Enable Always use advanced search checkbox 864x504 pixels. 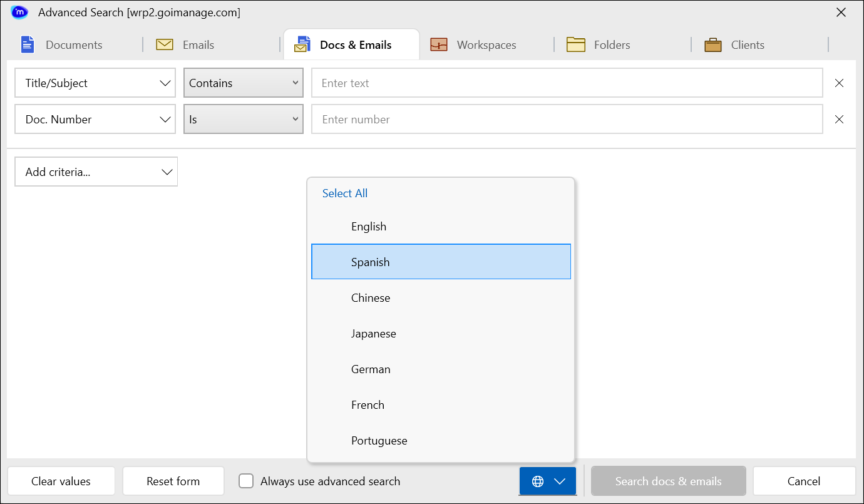pyautogui.click(x=247, y=481)
